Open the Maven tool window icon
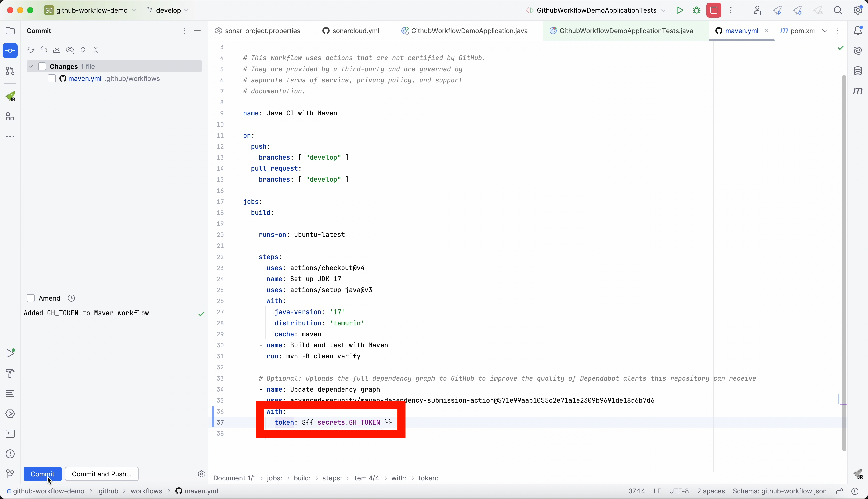Image resolution: width=868 pixels, height=499 pixels. pos(858,91)
